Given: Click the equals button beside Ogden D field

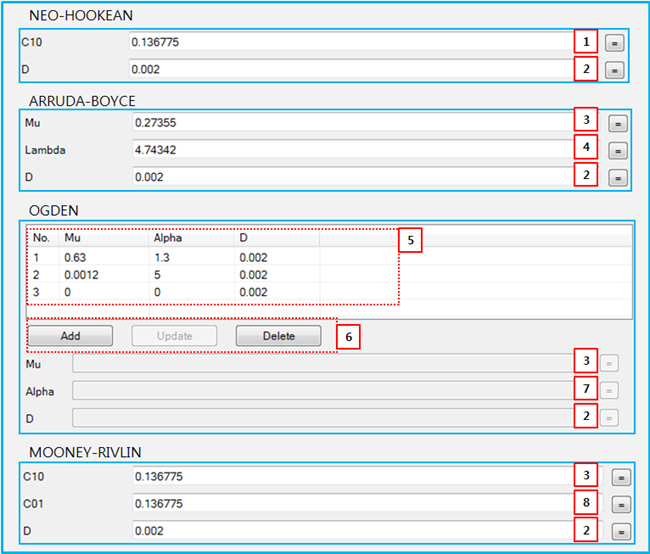Looking at the screenshot, I should point(609,418).
